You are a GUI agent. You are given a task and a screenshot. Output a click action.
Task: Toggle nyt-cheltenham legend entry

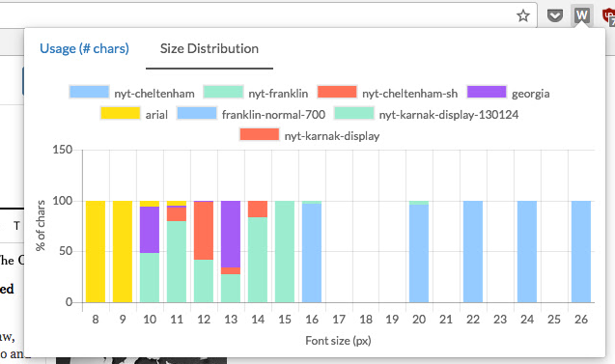(131, 93)
